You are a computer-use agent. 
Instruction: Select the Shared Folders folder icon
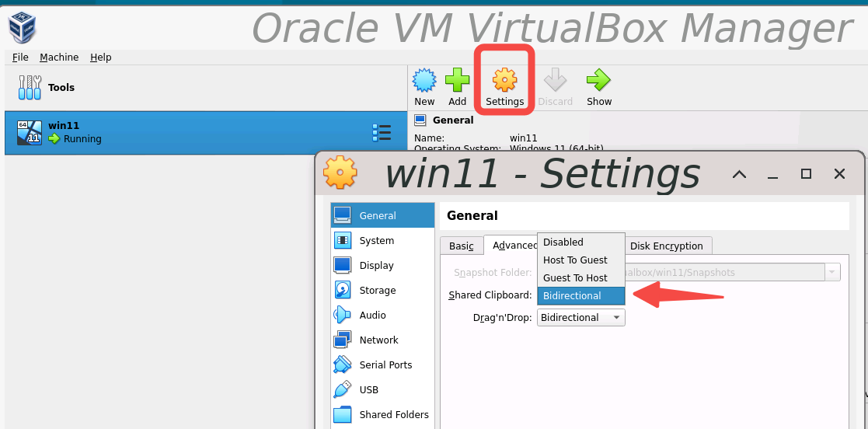pos(343,414)
